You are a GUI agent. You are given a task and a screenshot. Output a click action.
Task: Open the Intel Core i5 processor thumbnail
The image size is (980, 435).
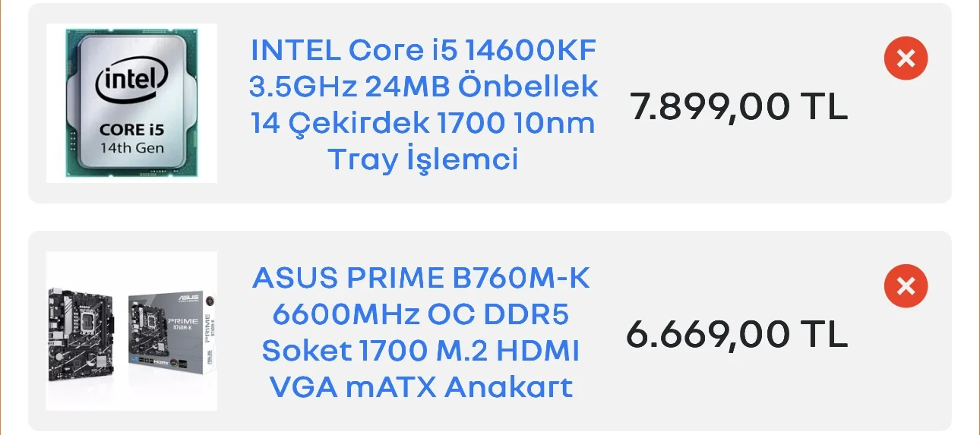(131, 103)
